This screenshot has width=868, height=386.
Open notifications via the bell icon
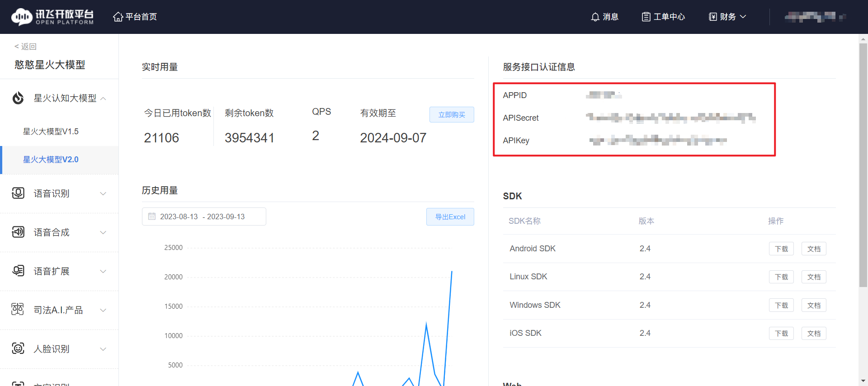point(595,17)
